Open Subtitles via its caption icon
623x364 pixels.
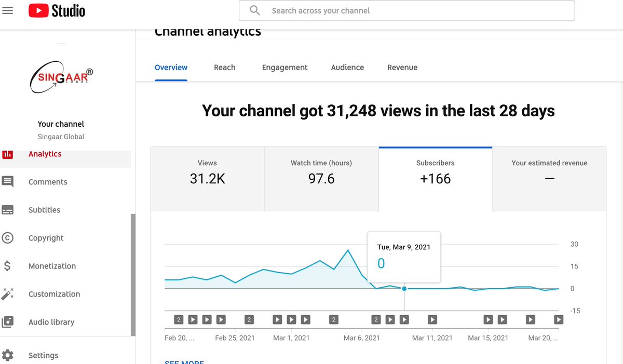pos(7,210)
